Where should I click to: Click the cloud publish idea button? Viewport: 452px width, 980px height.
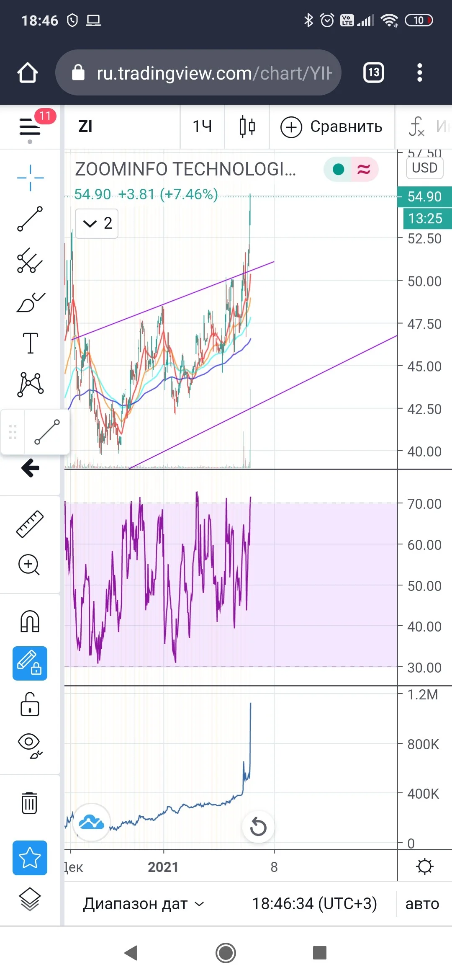[92, 823]
